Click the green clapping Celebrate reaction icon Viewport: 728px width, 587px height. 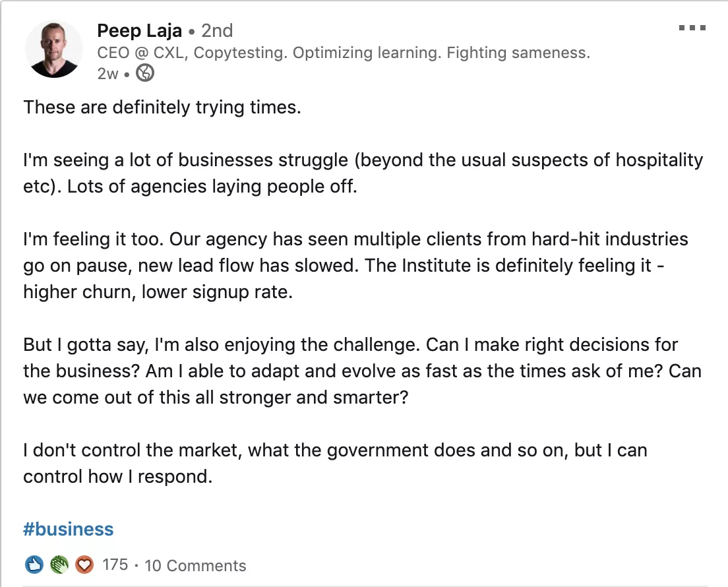59,565
